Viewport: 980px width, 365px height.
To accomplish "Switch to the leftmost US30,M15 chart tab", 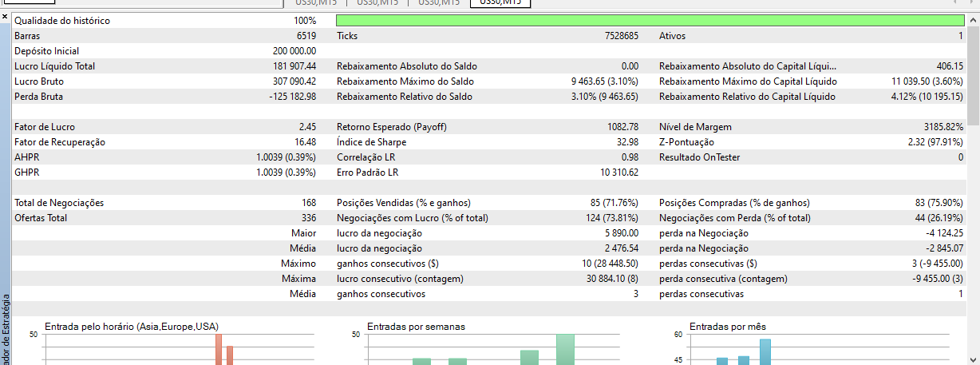I will [314, 2].
